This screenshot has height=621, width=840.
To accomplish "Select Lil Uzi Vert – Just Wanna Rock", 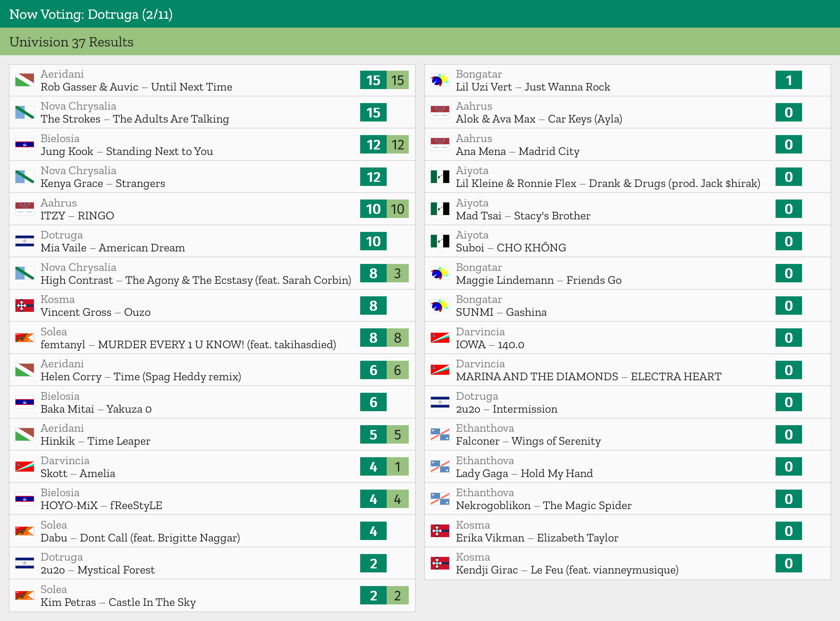I will click(628, 80).
